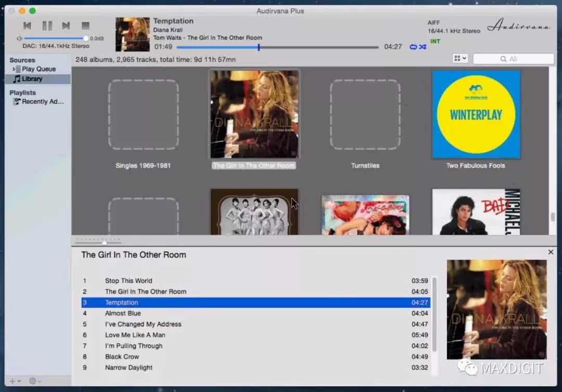Toggle shuffle playback icon
Viewport: 562px width, 392px height.
[x=423, y=47]
